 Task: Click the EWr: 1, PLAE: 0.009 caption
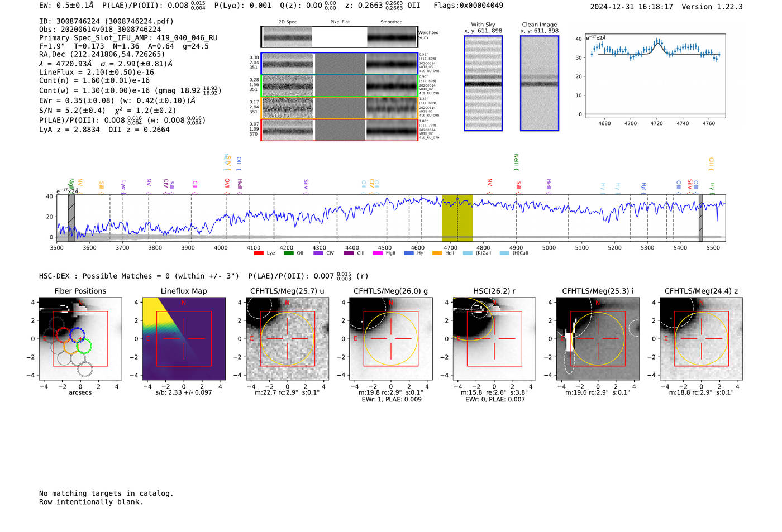(x=391, y=400)
